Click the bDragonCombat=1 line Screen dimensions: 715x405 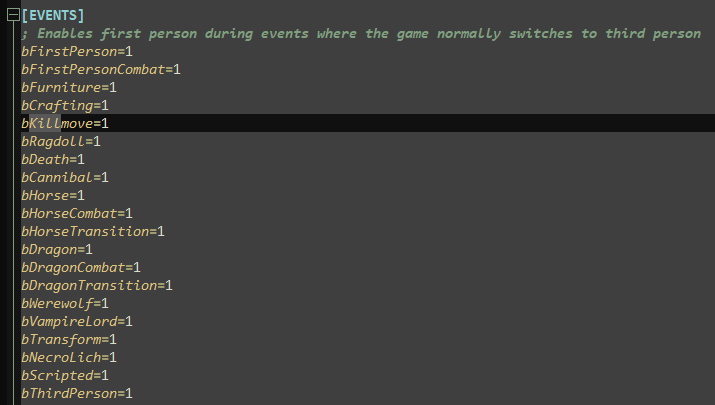[x=81, y=268]
